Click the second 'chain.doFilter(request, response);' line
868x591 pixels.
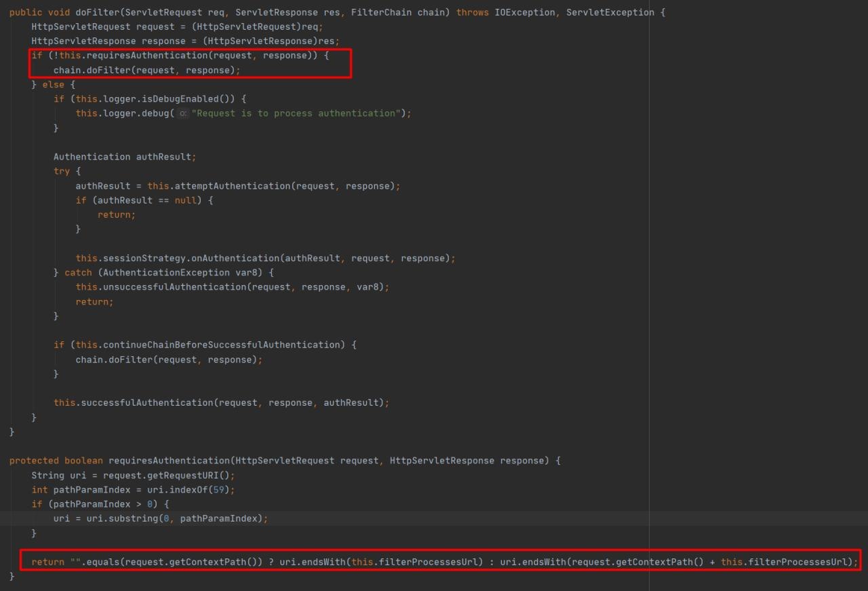[x=169, y=360]
